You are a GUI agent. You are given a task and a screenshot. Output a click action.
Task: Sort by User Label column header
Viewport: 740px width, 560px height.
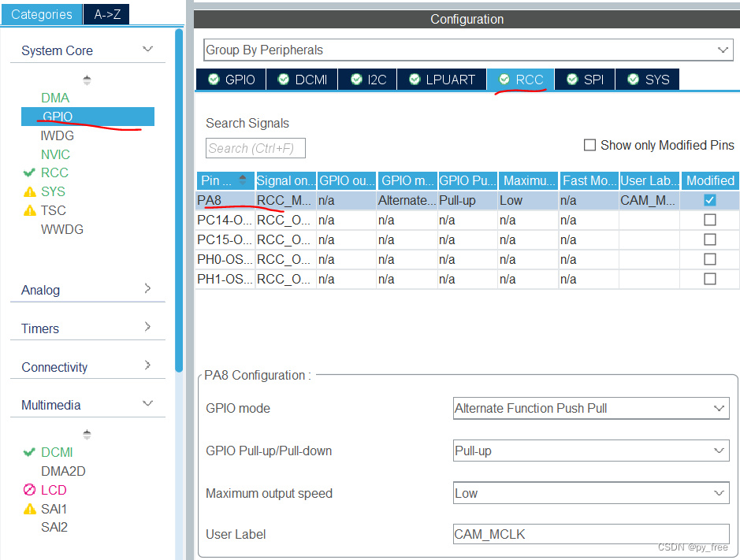(649, 180)
